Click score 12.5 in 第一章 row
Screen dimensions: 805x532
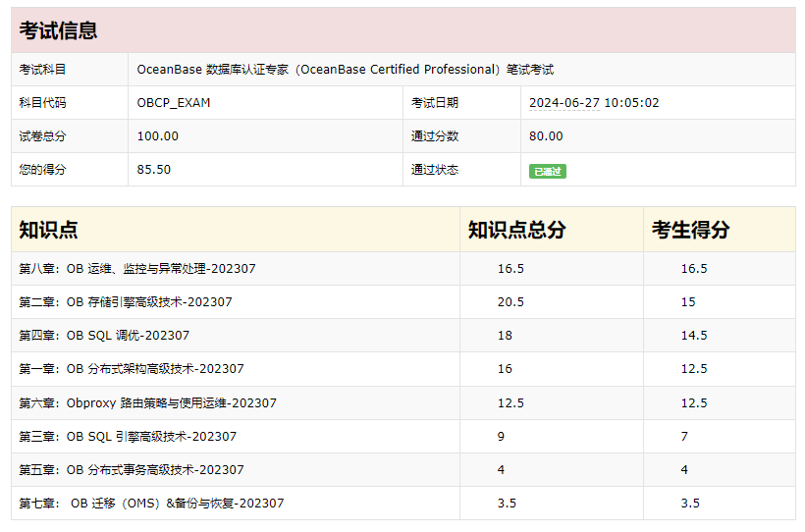694,369
